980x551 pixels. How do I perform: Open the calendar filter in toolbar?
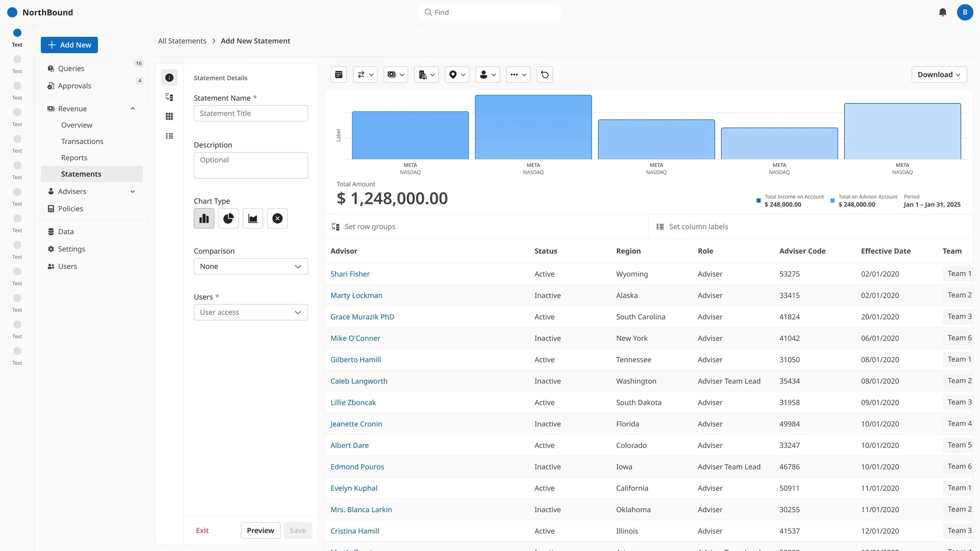pos(339,74)
